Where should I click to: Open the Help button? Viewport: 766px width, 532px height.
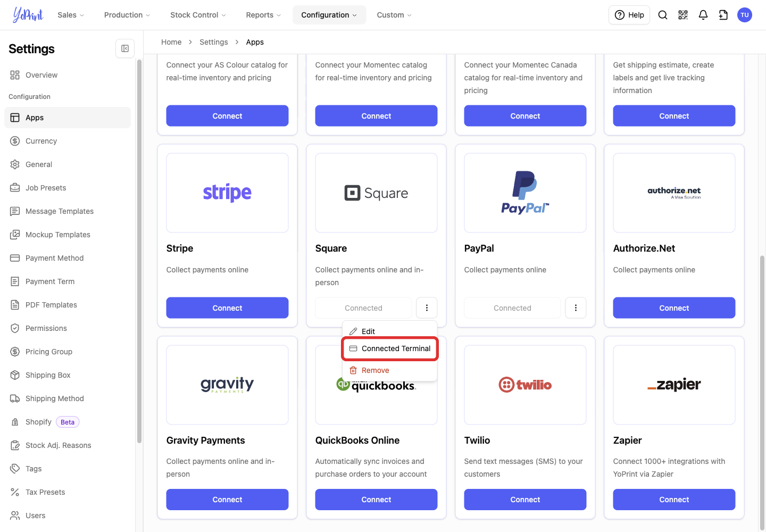click(629, 15)
